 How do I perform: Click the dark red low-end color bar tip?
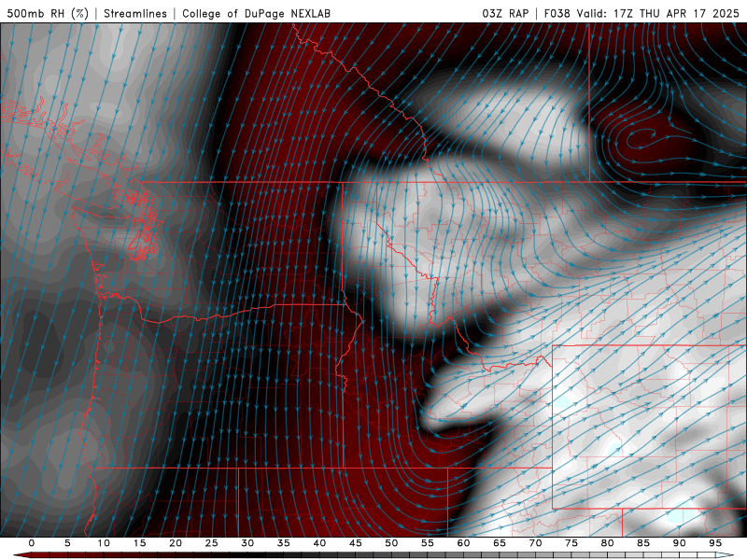[x=21, y=555]
